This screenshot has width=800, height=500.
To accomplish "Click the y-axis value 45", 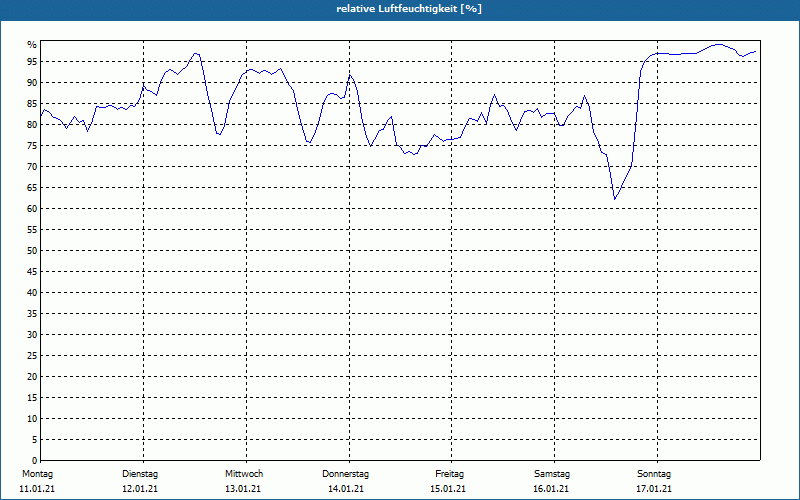I will point(32,271).
